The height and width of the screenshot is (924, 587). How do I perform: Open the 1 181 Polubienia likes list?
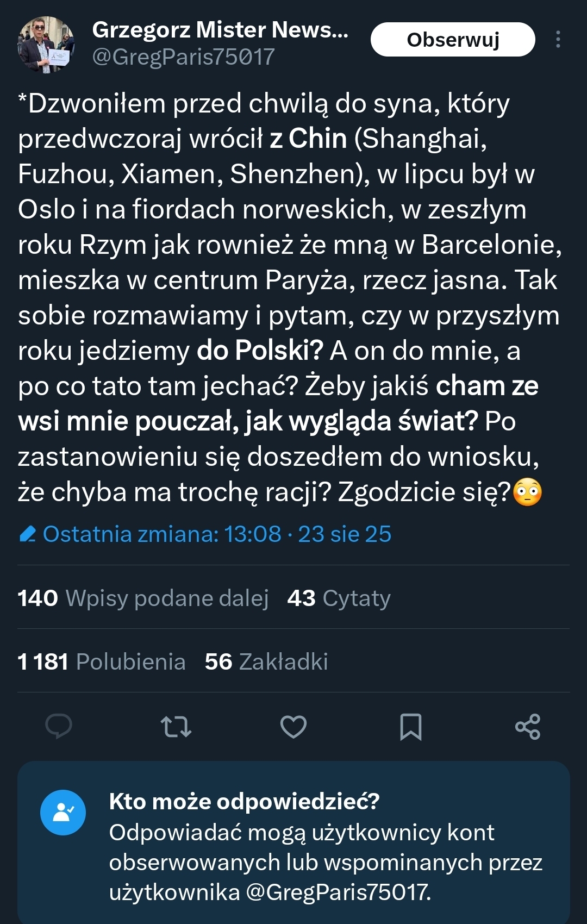tap(102, 662)
